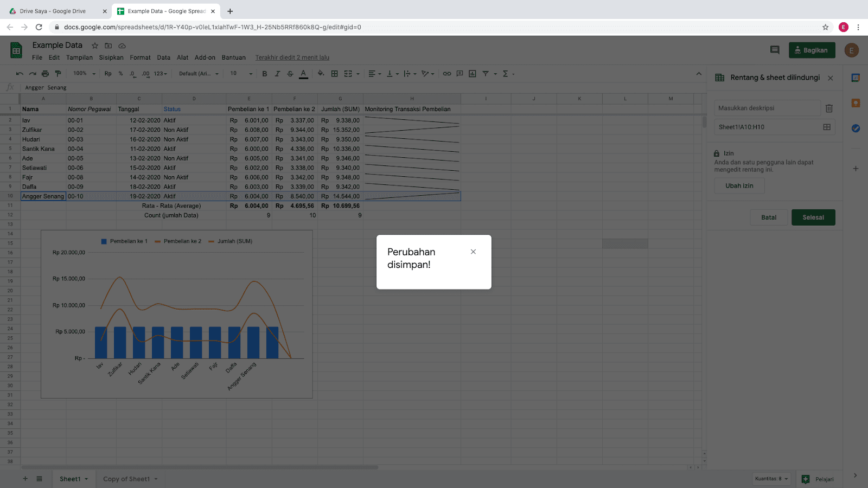Open the comment history icon
The width and height of the screenshot is (868, 488).
pyautogui.click(x=775, y=50)
